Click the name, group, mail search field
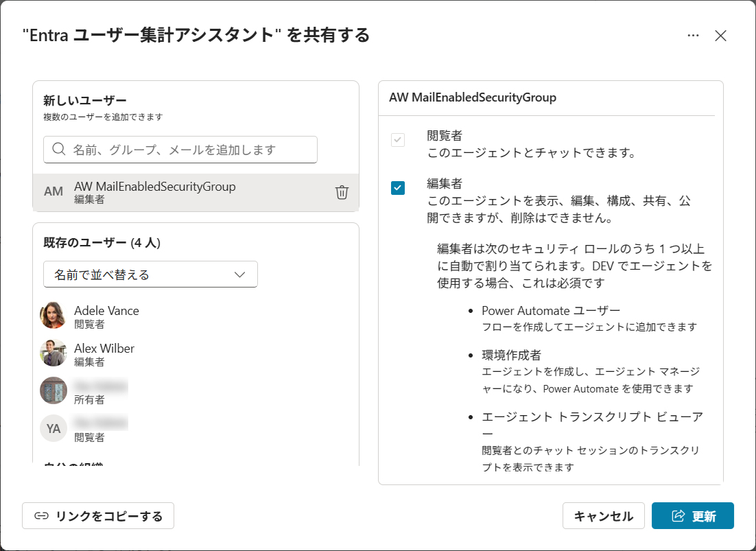The height and width of the screenshot is (551, 756). point(180,150)
